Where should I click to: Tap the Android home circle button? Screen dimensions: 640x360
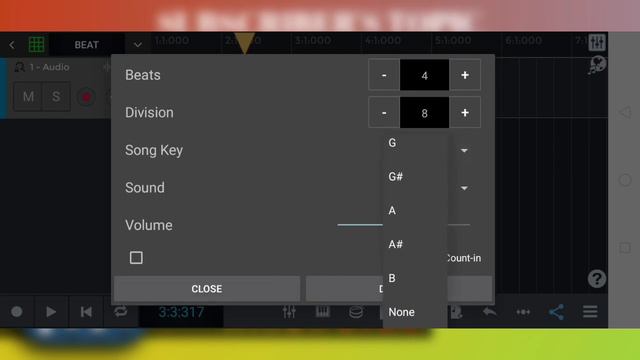[x=625, y=180]
